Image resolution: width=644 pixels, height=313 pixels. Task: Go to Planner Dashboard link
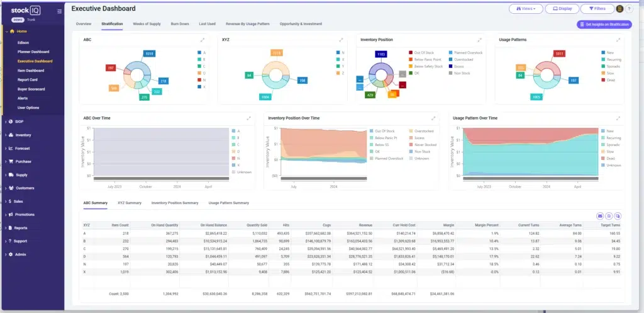coord(33,52)
